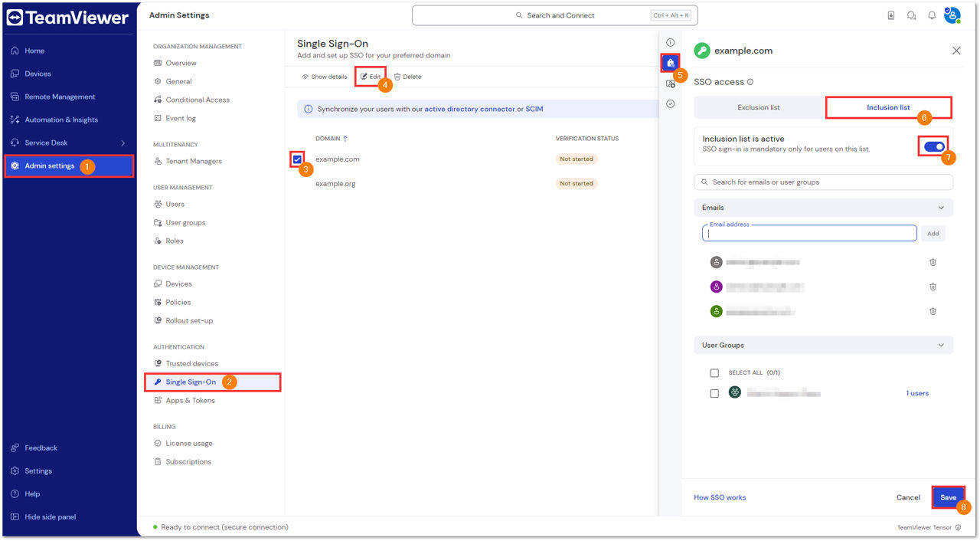Delete the second listed email
980x541 pixels.
point(933,287)
